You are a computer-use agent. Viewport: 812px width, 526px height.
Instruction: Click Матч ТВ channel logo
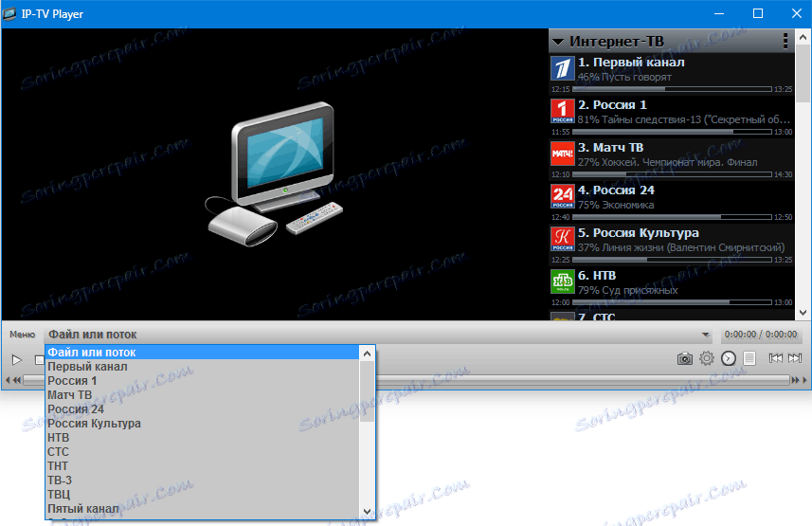563,154
